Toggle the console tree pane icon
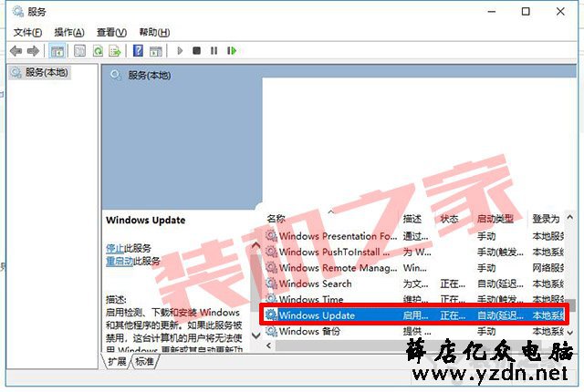 click(x=57, y=51)
